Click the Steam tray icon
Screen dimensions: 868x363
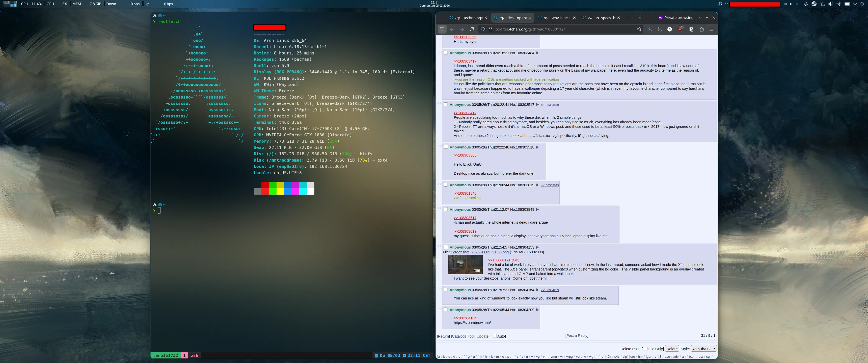point(814,4)
